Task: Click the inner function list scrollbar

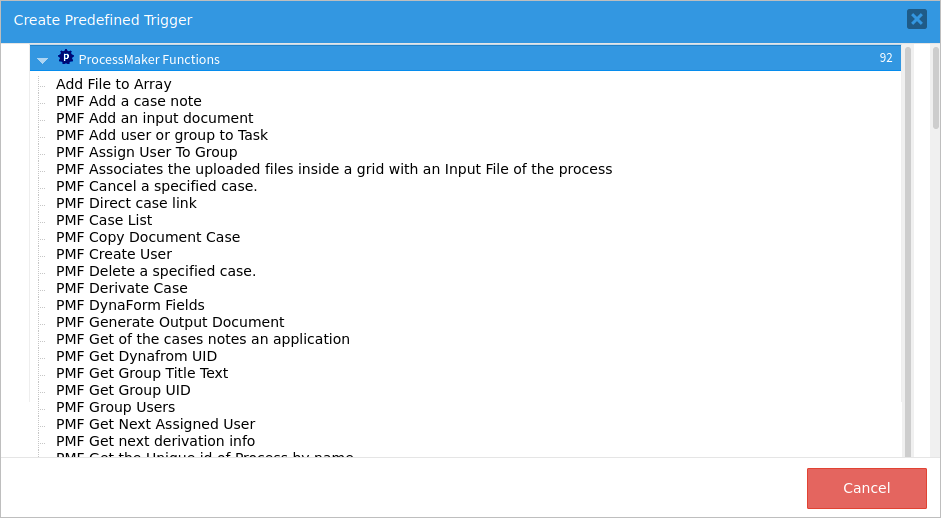Action: point(908,250)
